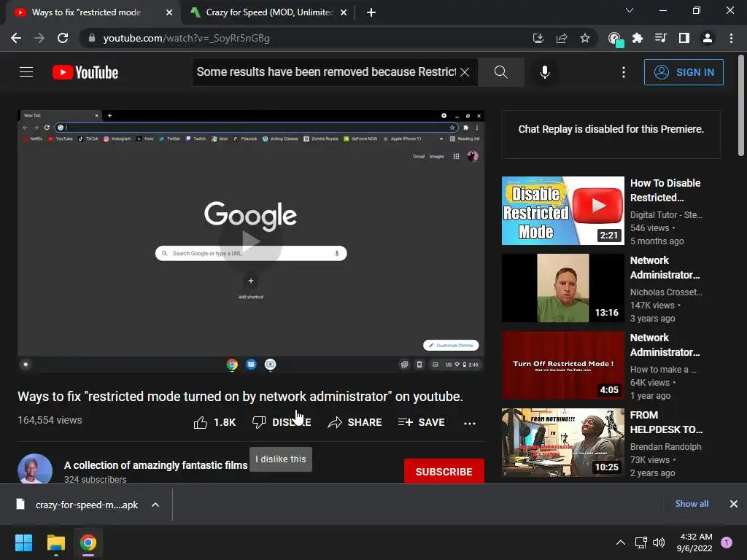Subscribe to the channel
Image resolution: width=747 pixels, height=560 pixels.
pyautogui.click(x=444, y=472)
